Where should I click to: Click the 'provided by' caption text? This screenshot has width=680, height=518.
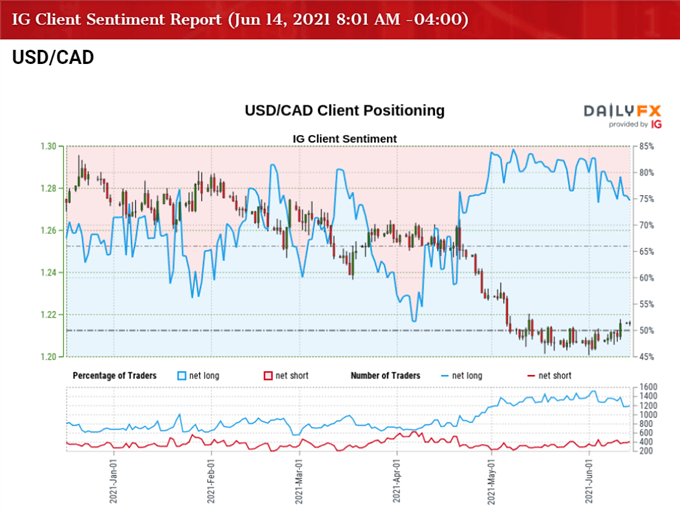[x=628, y=125]
